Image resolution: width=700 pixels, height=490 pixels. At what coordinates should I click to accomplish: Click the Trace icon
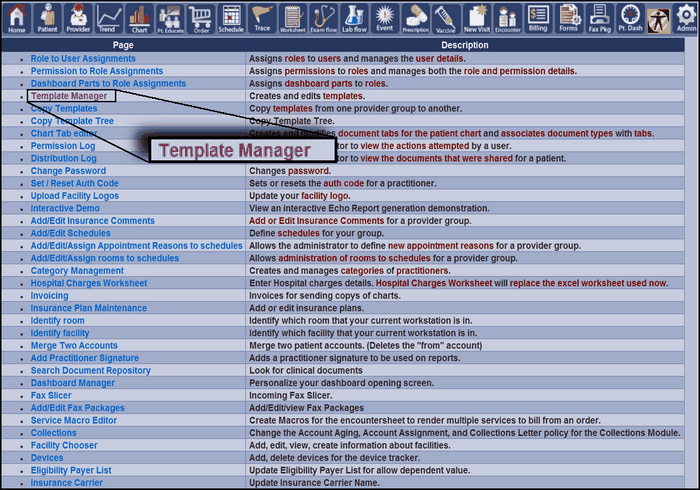pos(262,18)
